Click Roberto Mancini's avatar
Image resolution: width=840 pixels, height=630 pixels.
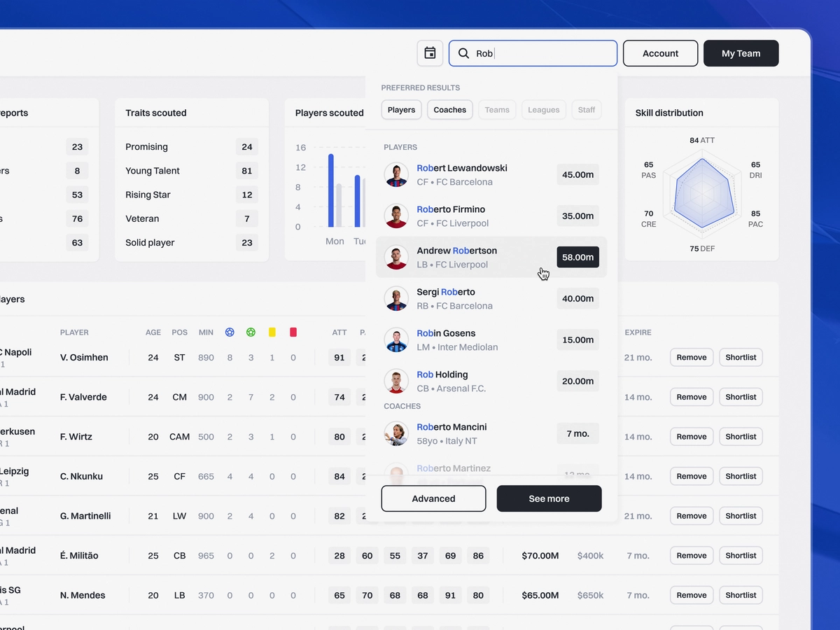tap(396, 434)
